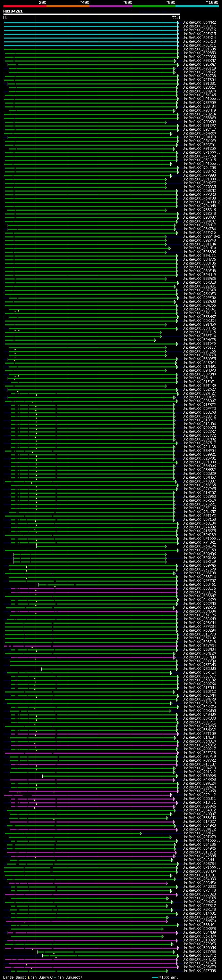The image size is (222, 980).
Task: Select the UniRef100_C5XC45 label
Action: [x=199, y=95]
